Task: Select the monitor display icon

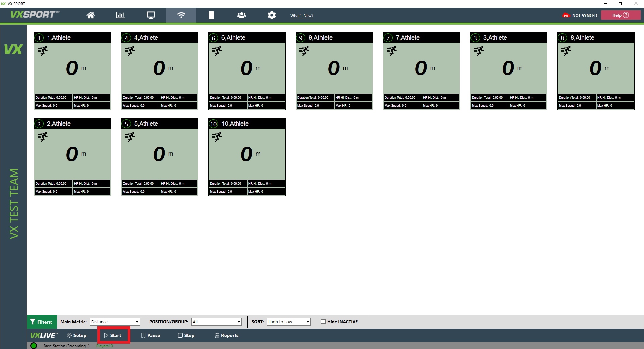Action: click(x=151, y=15)
